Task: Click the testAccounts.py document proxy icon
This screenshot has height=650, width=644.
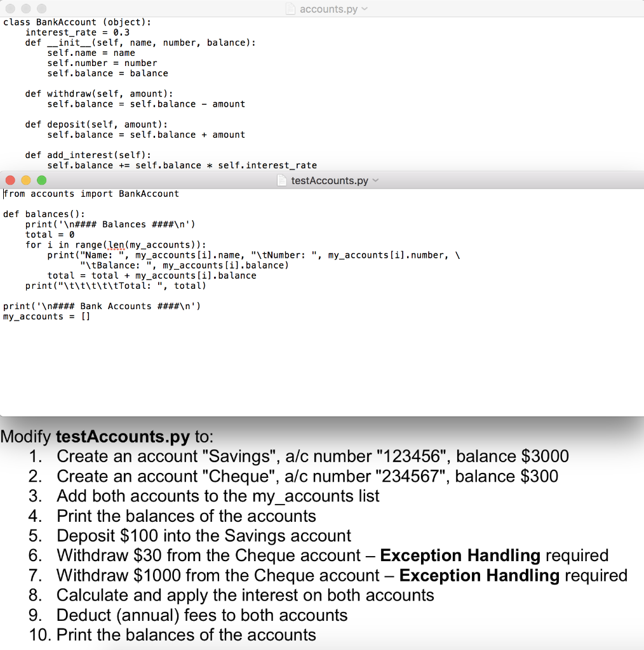Action: 281,180
